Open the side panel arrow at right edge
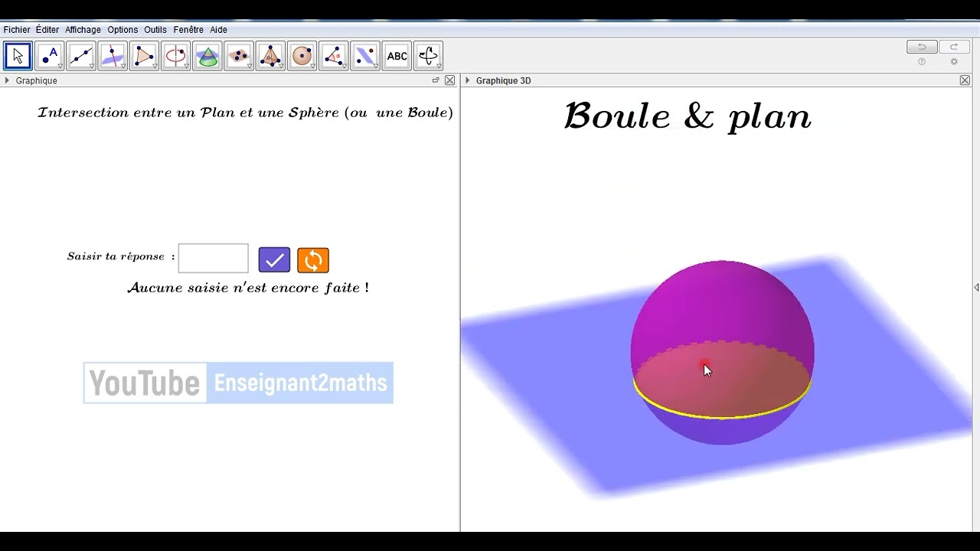980x551 pixels. (976, 287)
